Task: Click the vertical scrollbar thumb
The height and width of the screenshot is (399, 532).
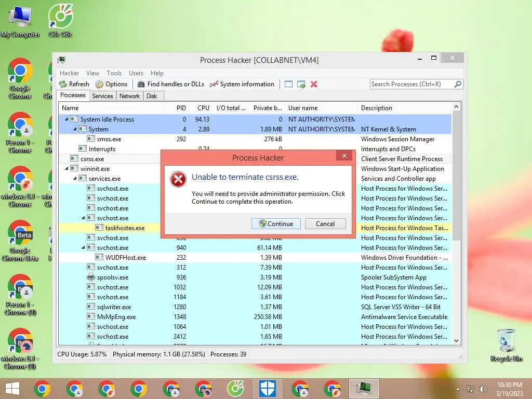Action: pos(456,176)
